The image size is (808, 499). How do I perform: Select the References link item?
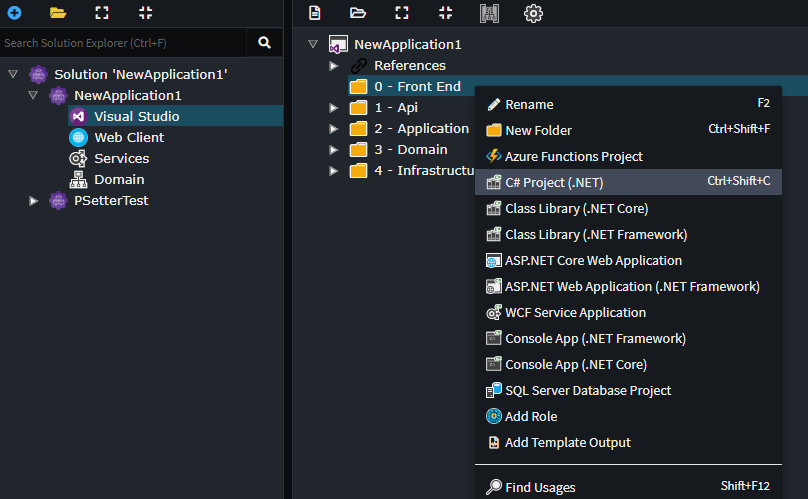click(410, 65)
